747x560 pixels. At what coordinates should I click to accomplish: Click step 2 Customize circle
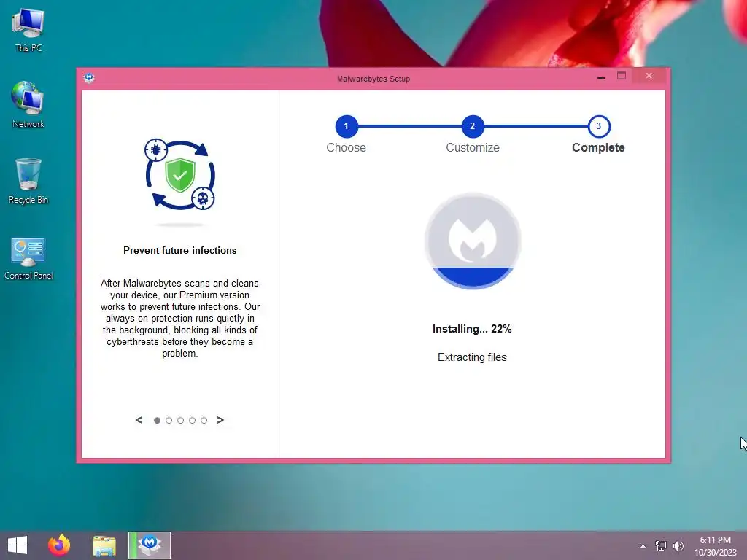click(x=473, y=126)
